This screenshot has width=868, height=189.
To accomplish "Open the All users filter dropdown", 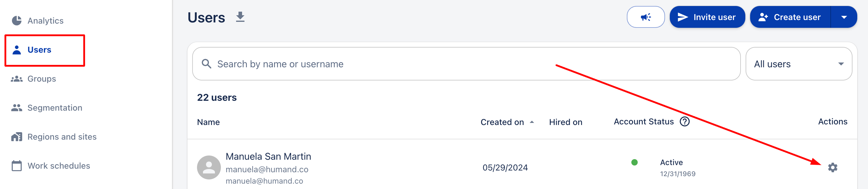I will click(x=798, y=64).
